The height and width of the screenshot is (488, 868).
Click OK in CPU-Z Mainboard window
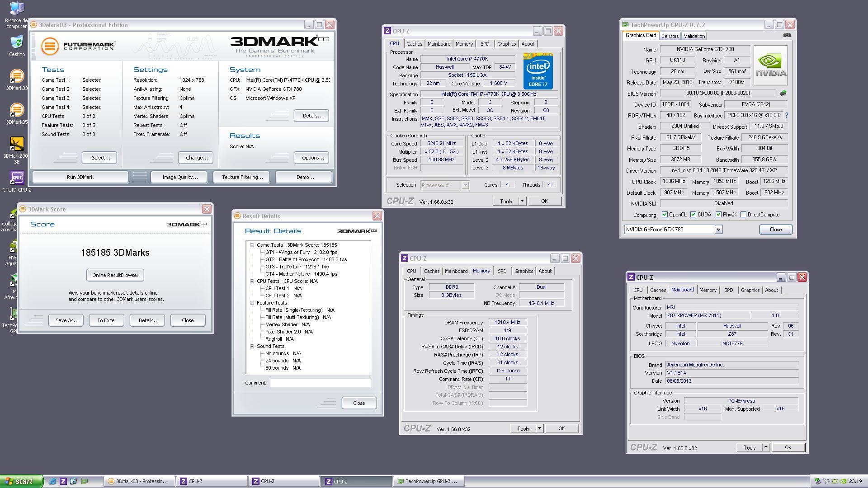click(x=788, y=447)
